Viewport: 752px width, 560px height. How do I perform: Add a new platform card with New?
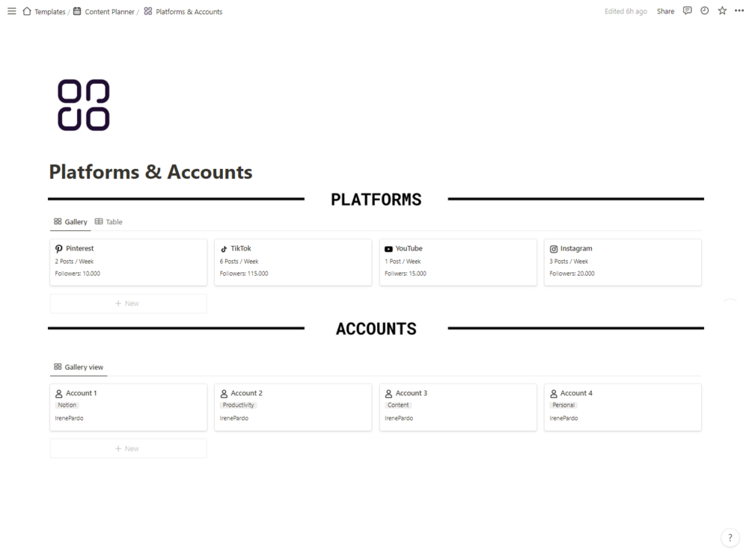tap(128, 304)
